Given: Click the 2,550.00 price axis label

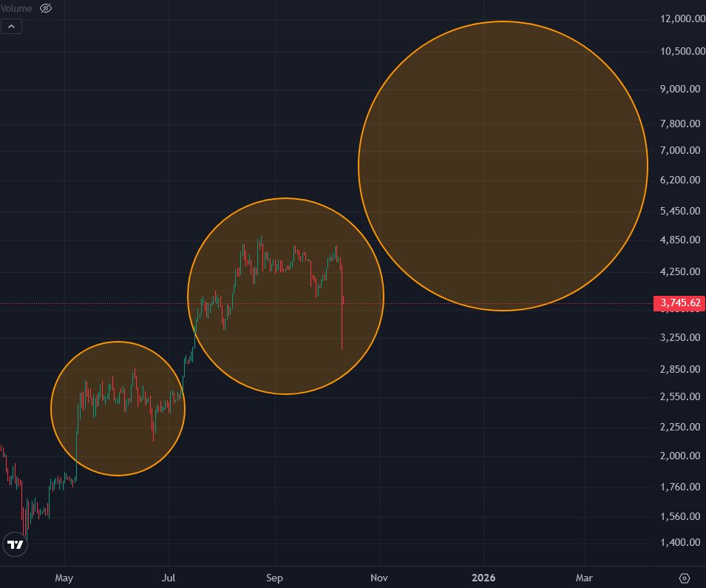Looking at the screenshot, I should pyautogui.click(x=680, y=396).
